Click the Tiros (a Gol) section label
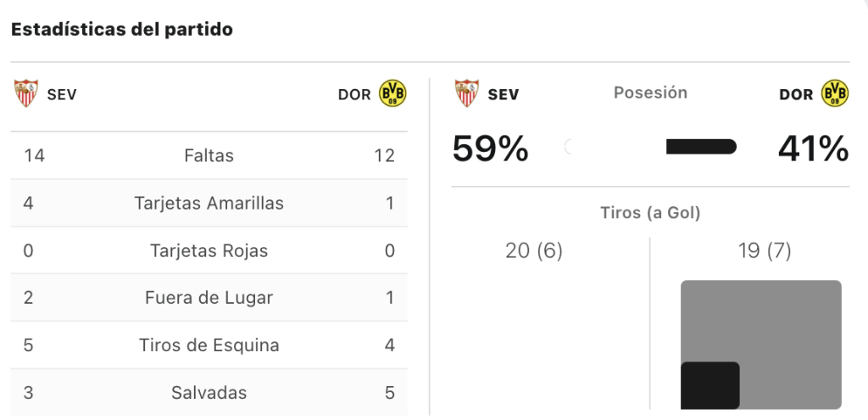Image resolution: width=868 pixels, height=420 pixels. [650, 213]
